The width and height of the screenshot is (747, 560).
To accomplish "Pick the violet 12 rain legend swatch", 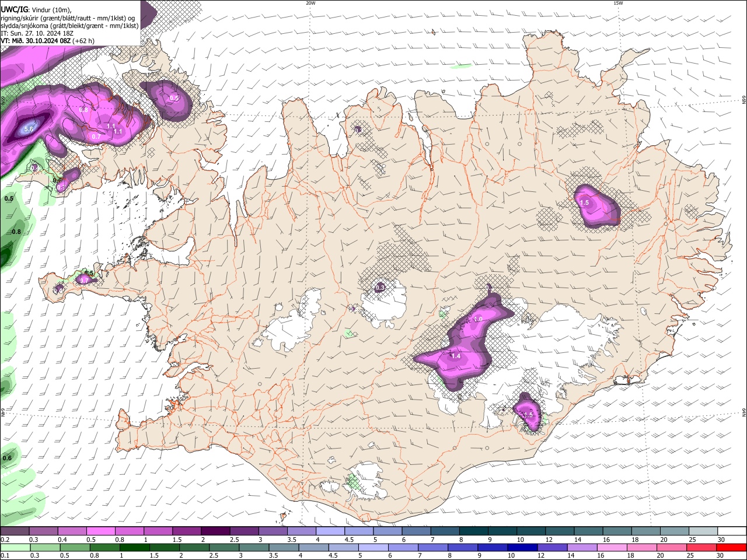I will pos(552,547).
